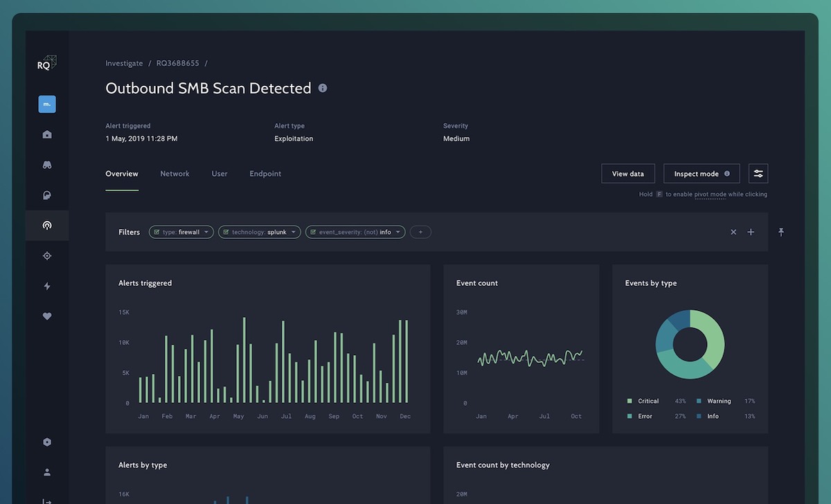
Task: Switch to the User tab
Action: (x=220, y=174)
